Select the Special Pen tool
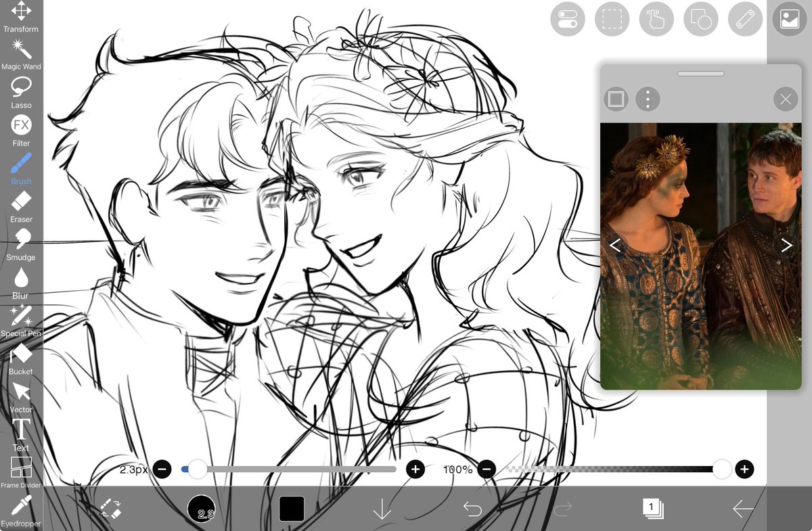Image resolution: width=812 pixels, height=531 pixels. (21, 321)
